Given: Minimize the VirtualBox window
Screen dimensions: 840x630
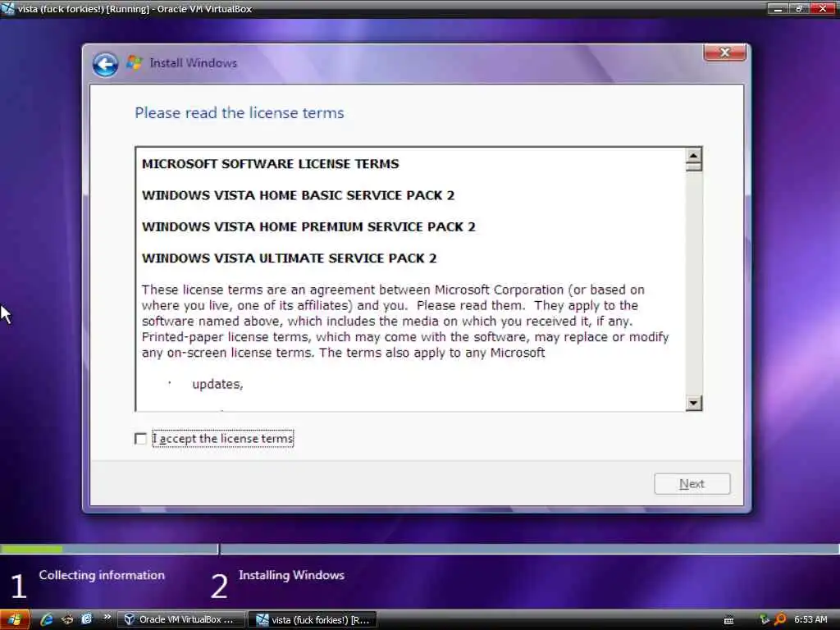Looking at the screenshot, I should pyautogui.click(x=778, y=8).
